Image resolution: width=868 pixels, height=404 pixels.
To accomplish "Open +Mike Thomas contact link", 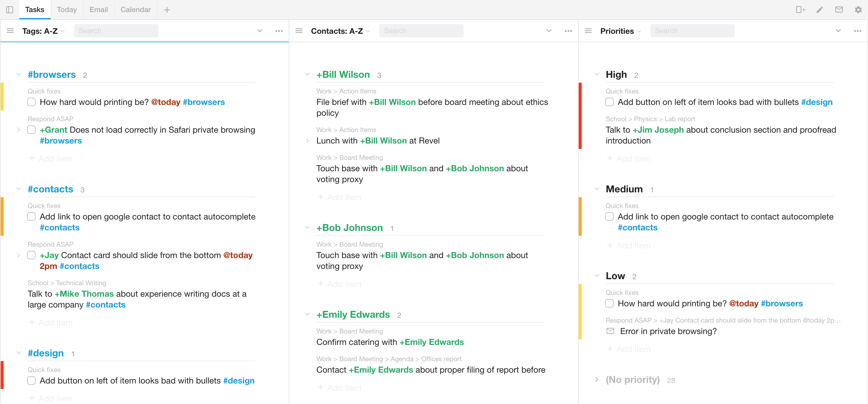I will [x=84, y=294].
